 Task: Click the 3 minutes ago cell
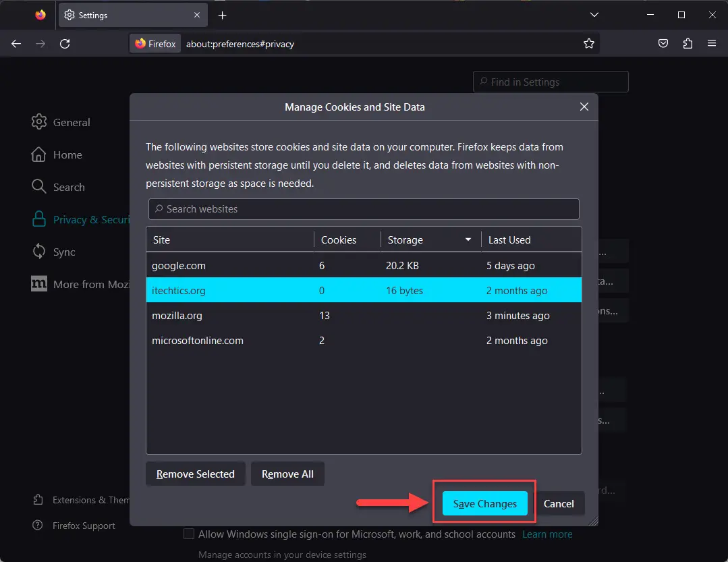(x=517, y=316)
